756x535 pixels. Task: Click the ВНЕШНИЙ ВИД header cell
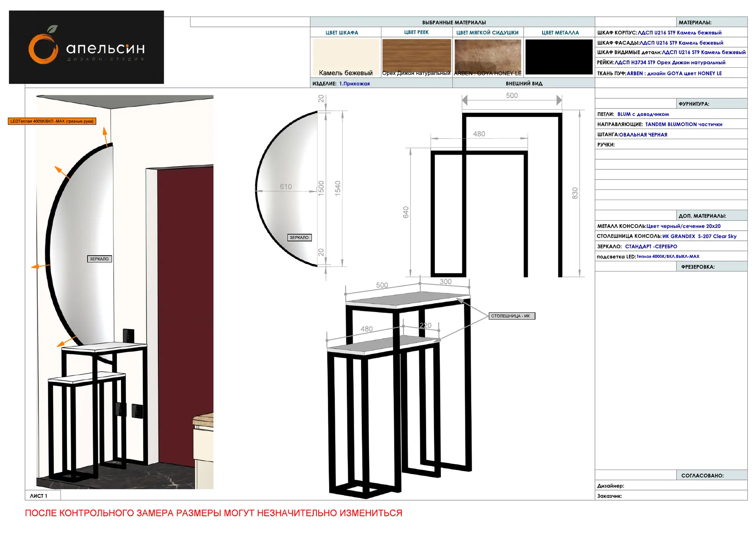click(x=524, y=84)
